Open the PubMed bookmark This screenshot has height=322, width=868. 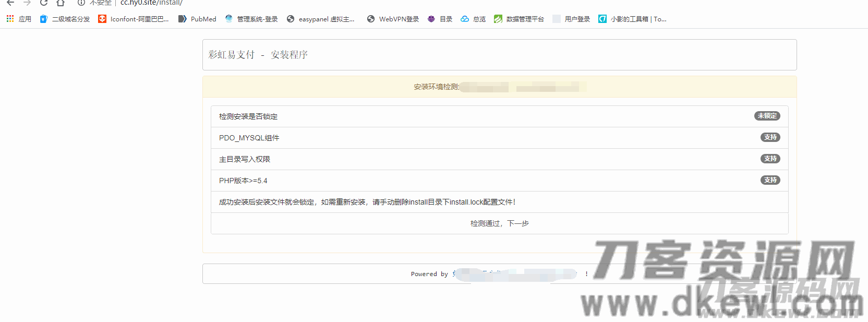197,19
